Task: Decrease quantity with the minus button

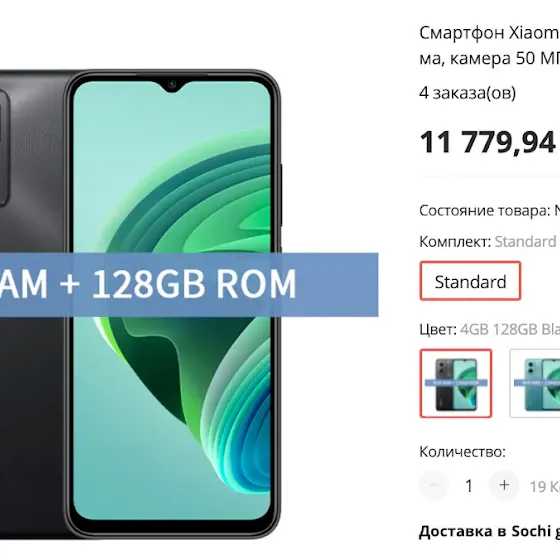Action: 434,485
